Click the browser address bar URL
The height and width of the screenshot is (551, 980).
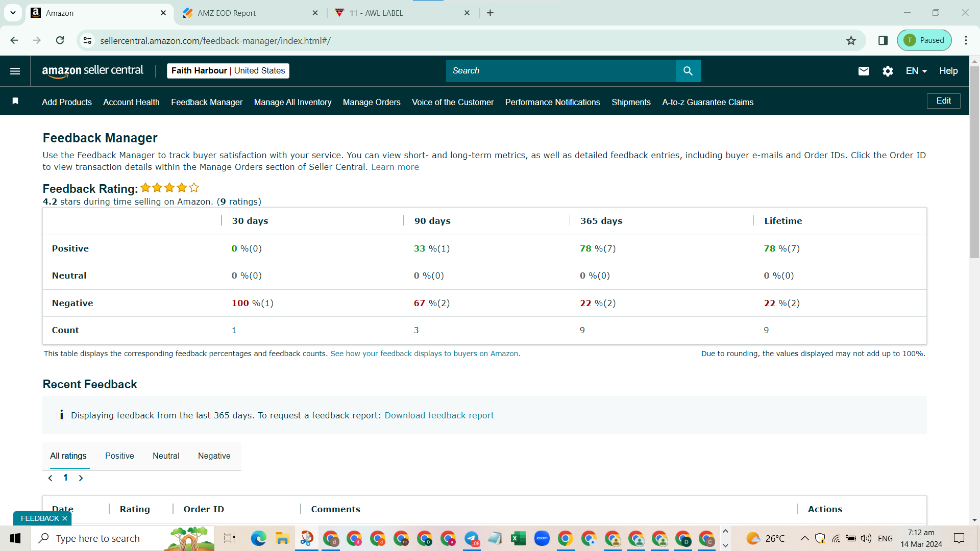[215, 40]
